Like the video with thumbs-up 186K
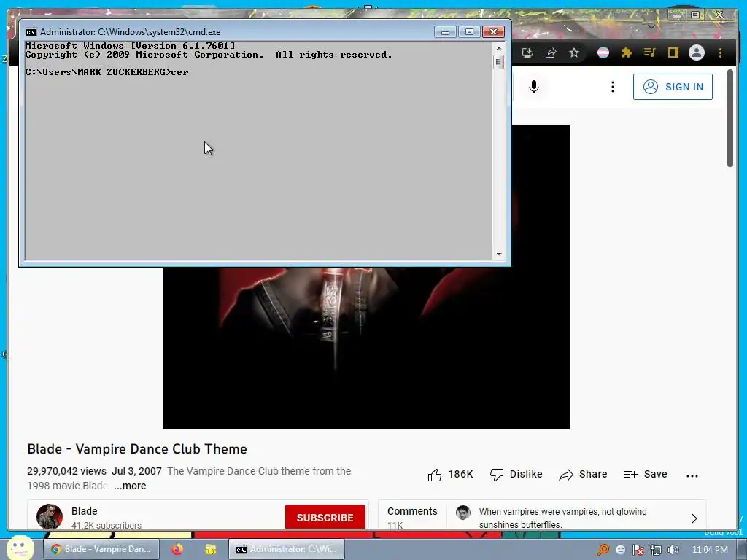 (x=450, y=474)
